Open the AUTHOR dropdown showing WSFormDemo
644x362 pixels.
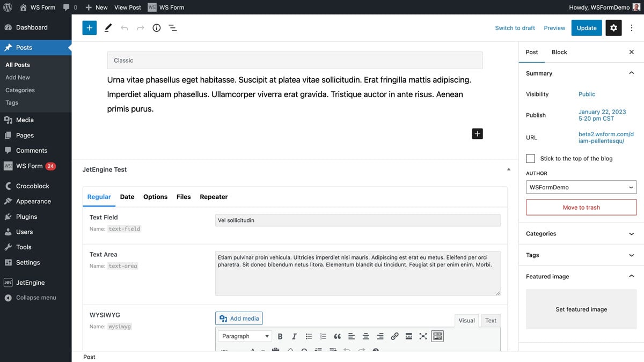tap(581, 187)
